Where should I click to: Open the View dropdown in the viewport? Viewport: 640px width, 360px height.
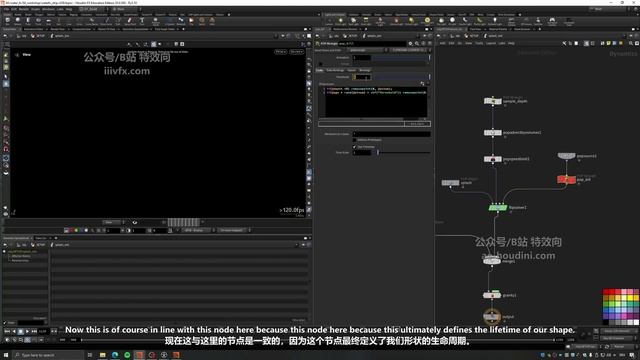[113, 222]
